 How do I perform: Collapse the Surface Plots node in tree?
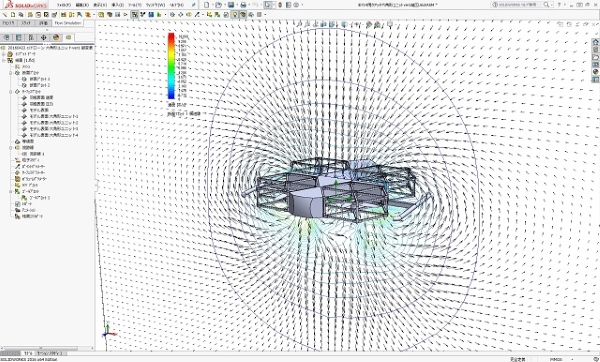(11, 92)
